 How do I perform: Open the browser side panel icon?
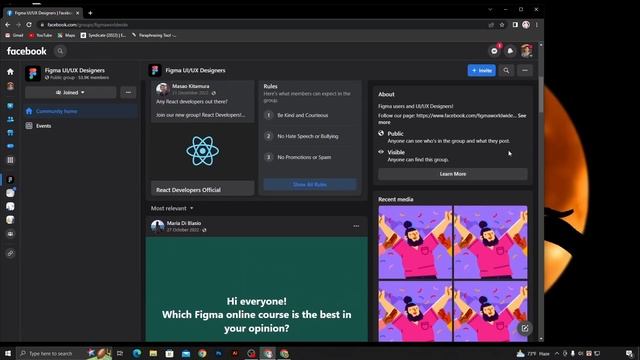tap(515, 25)
